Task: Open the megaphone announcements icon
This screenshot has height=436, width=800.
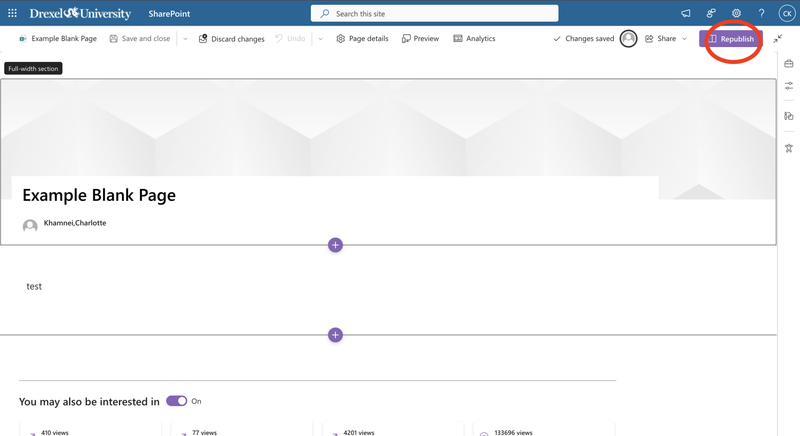Action: [x=686, y=14]
